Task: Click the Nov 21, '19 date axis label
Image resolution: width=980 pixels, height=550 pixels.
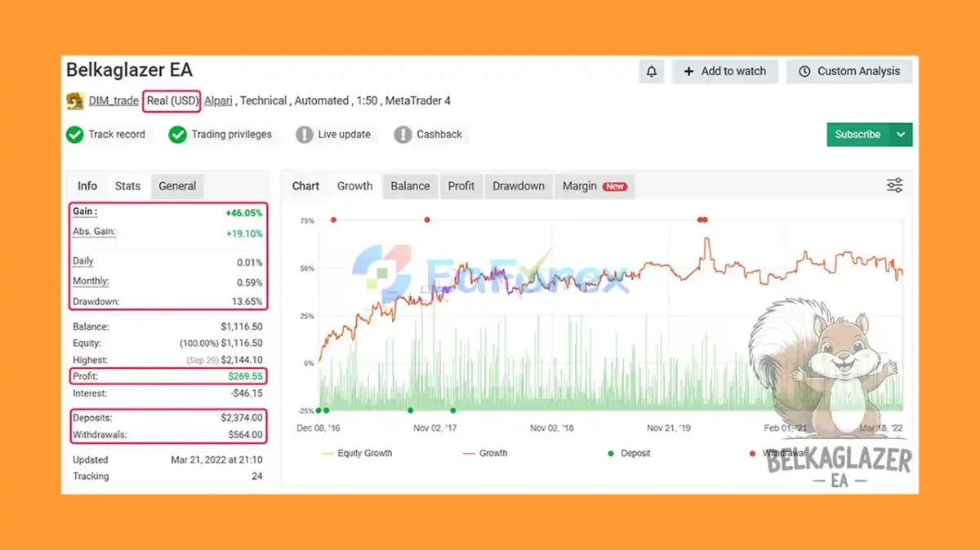Action: click(x=669, y=428)
